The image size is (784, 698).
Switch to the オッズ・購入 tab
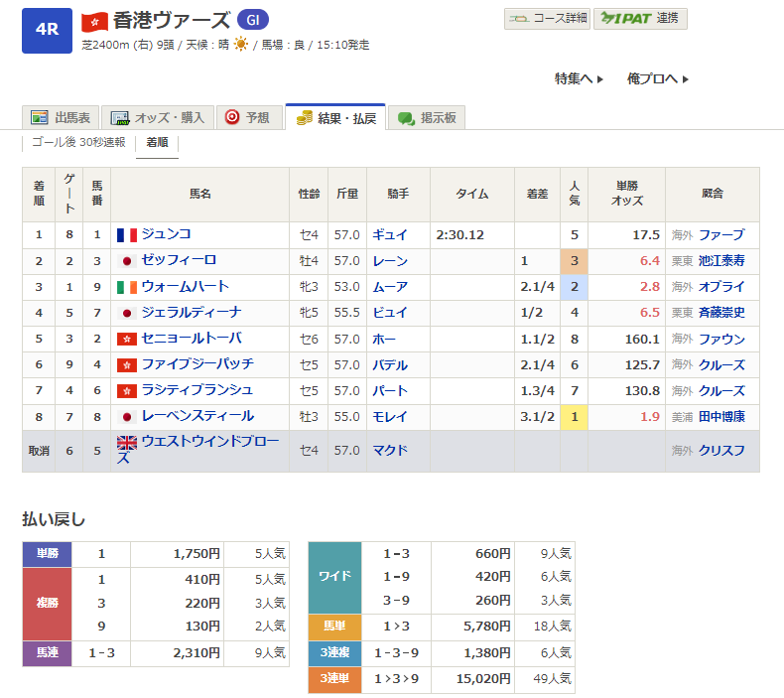[x=158, y=117]
